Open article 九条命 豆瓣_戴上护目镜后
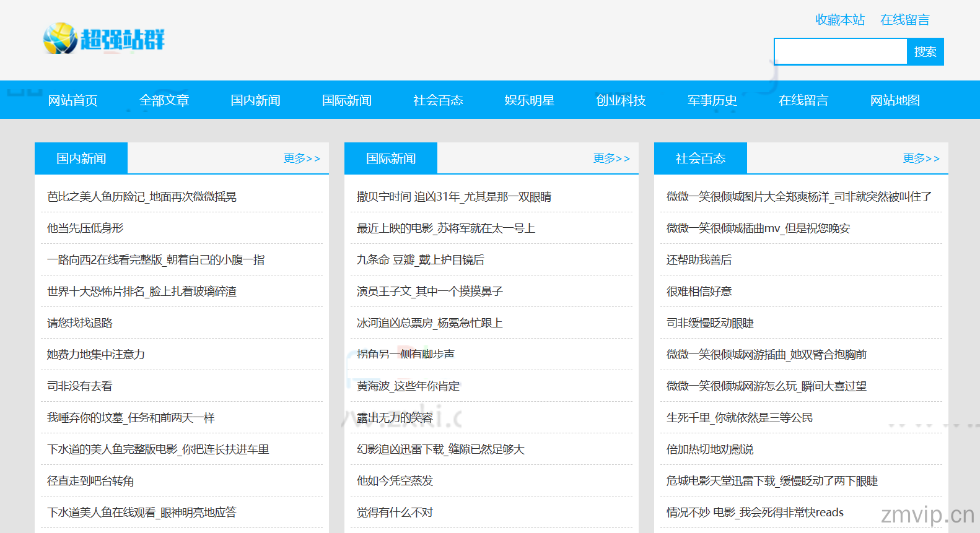This screenshot has height=533, width=980. (421, 260)
